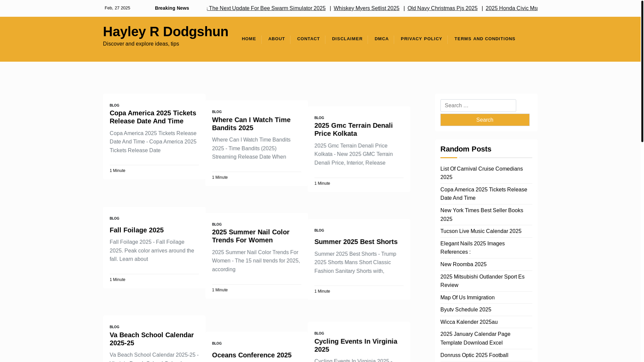Open Where Can I Watch Time Bandits post
Image resolution: width=644 pixels, height=362 pixels.
click(251, 124)
